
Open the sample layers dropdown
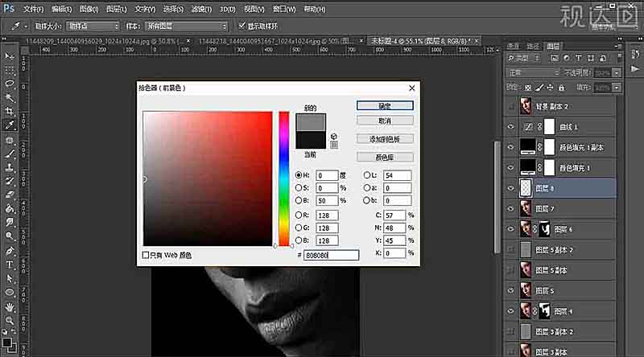point(186,27)
